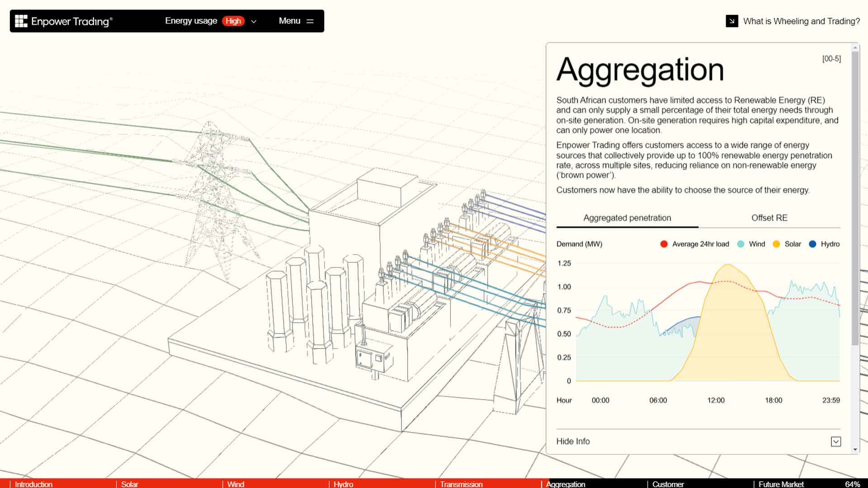The image size is (868, 488).
Task: Click the solar peak on the chart
Action: [728, 265]
